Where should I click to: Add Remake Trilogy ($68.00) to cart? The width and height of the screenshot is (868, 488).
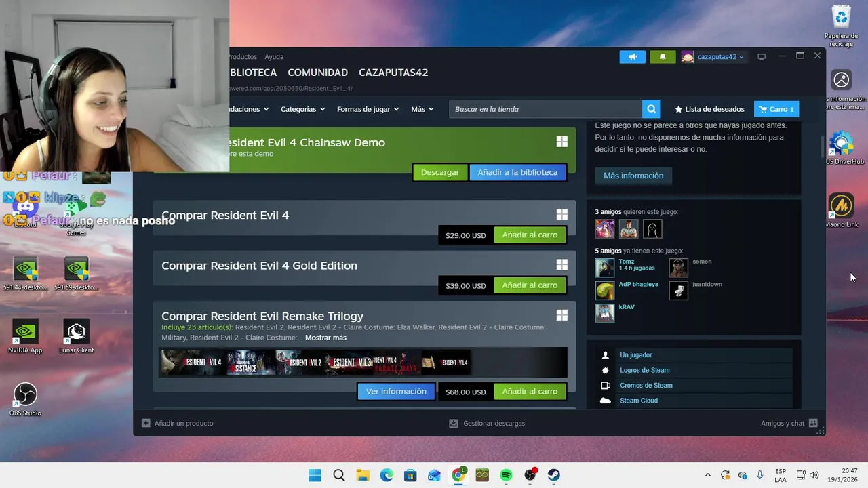pyautogui.click(x=530, y=391)
